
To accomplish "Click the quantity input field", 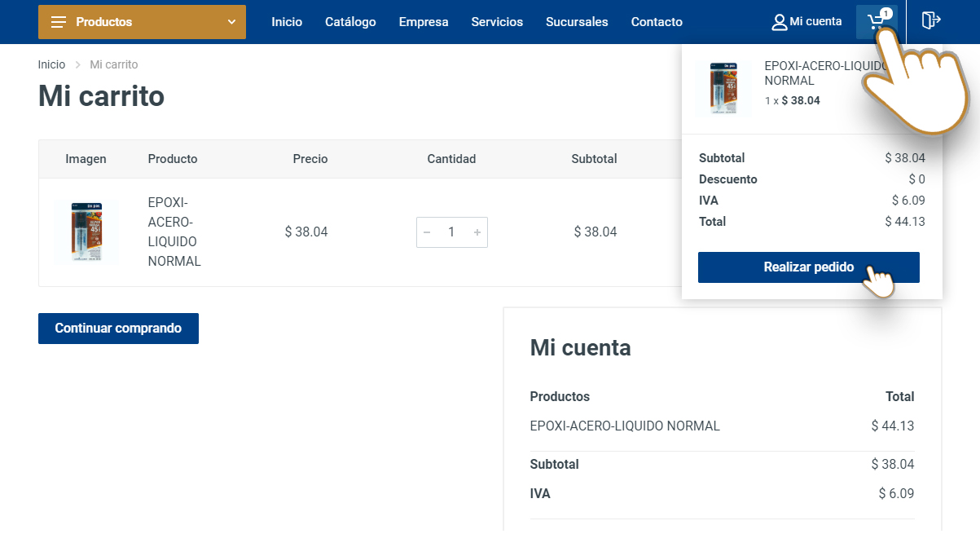I will coord(451,232).
